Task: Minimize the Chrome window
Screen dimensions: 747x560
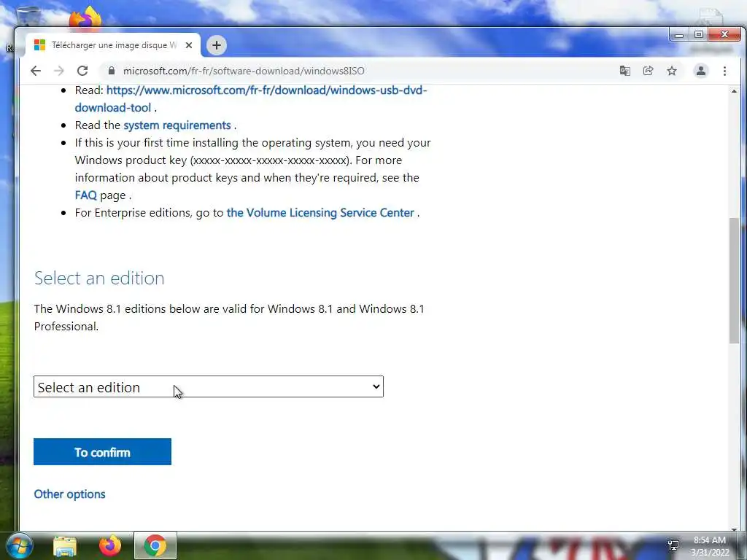Action: point(679,35)
